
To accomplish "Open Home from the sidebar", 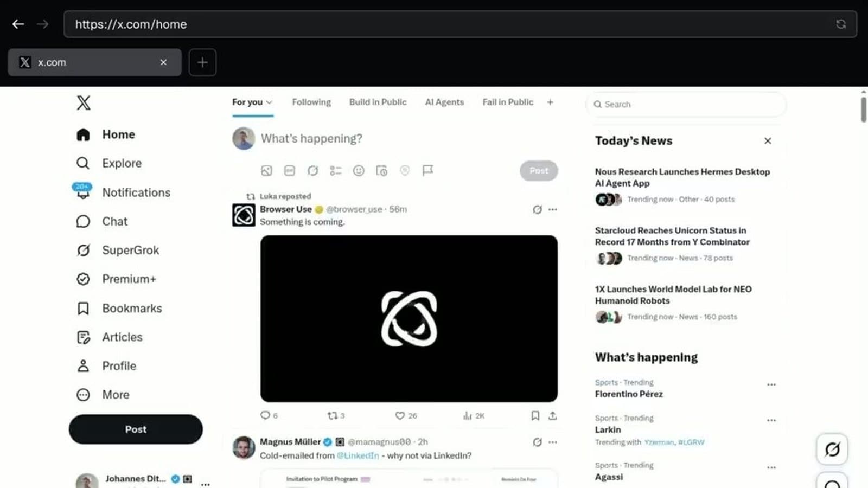I will click(106, 134).
